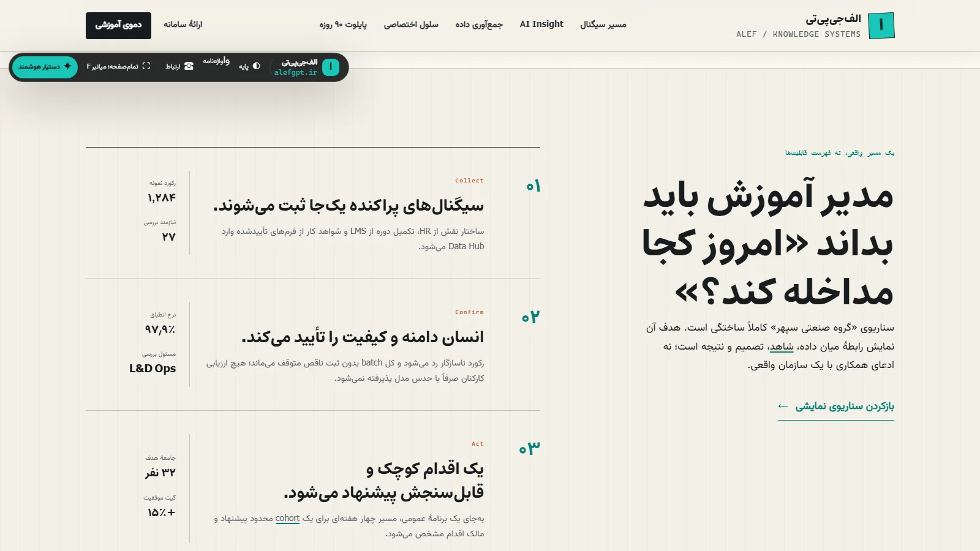Viewport: 980px width, 551px height.
Task: Click the تمام‌صفحه؛ میان‌بر F label
Action: point(113,66)
